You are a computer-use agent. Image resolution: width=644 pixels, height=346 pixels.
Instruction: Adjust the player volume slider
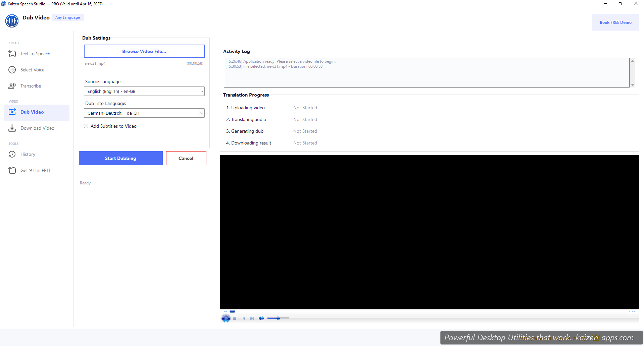click(278, 318)
